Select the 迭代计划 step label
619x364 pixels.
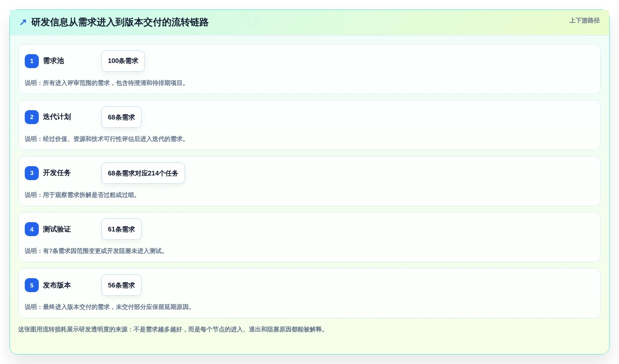(x=57, y=117)
